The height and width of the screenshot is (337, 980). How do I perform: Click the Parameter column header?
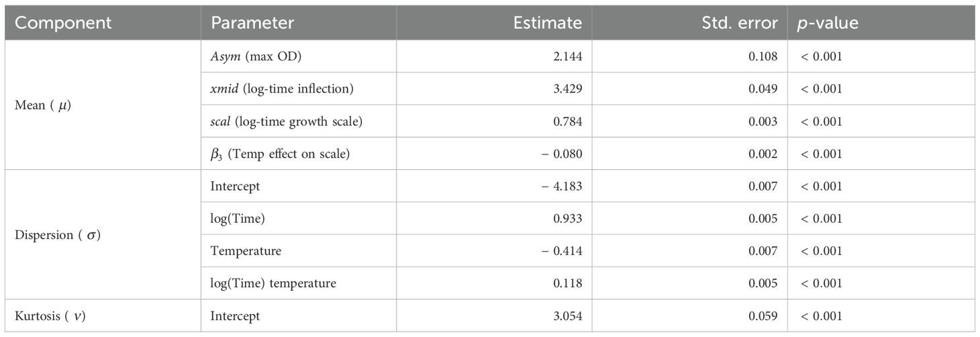pyautogui.click(x=252, y=23)
